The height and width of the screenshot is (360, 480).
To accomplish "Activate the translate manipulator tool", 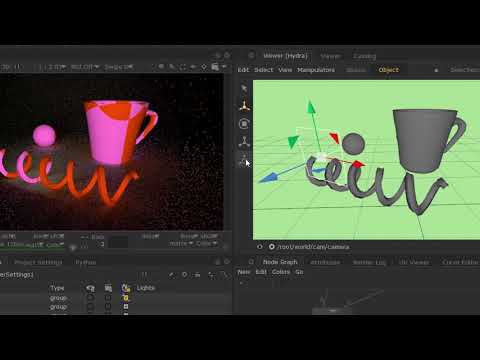I will click(244, 106).
